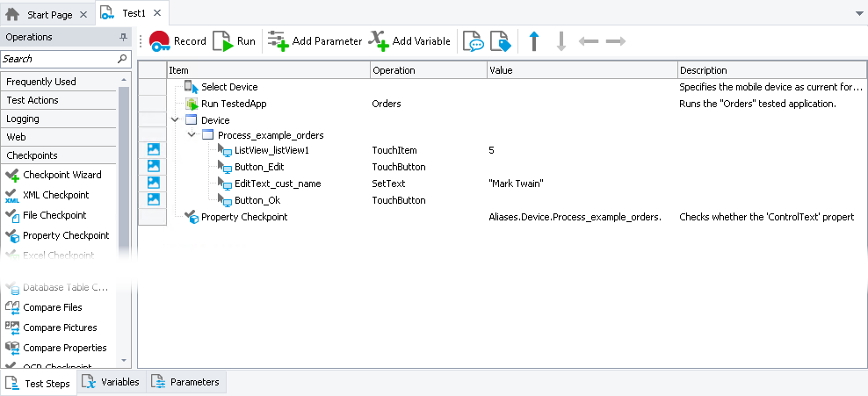Screen dimensions: 868x396
Task: Collapse the Process_example_orders node
Action: click(192, 135)
